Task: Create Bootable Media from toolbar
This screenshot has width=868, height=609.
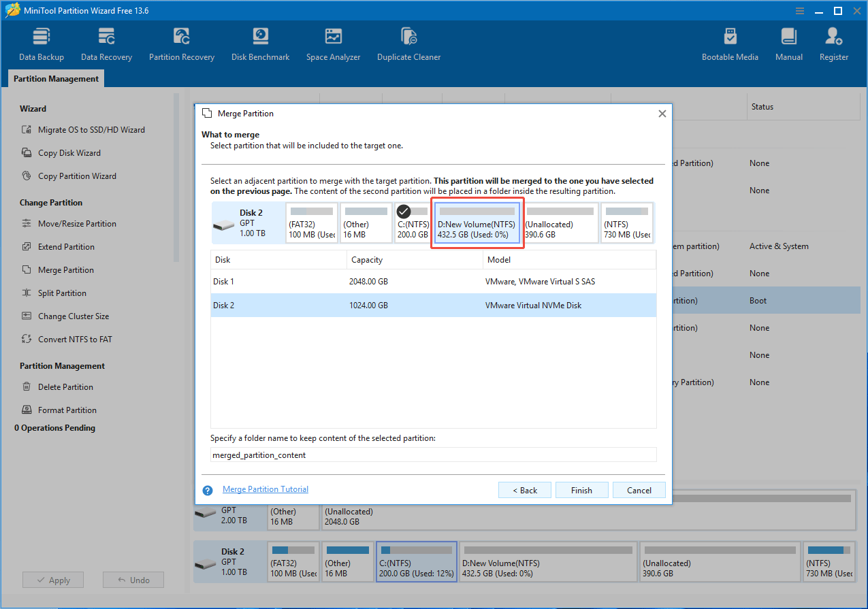Action: tap(730, 44)
